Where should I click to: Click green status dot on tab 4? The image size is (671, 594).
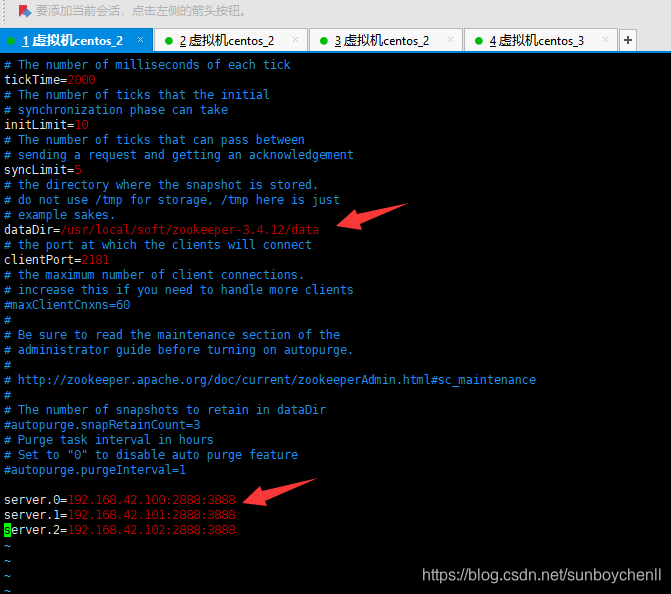(x=479, y=41)
